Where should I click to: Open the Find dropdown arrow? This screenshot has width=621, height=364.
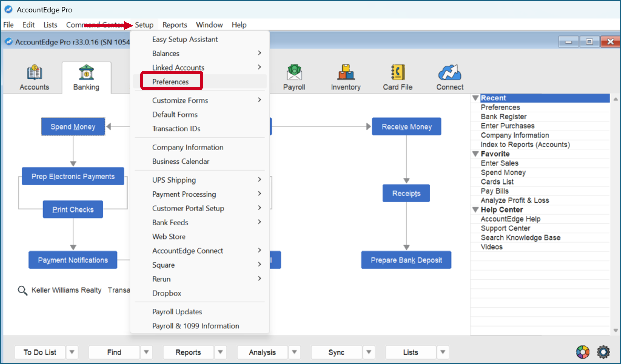146,352
